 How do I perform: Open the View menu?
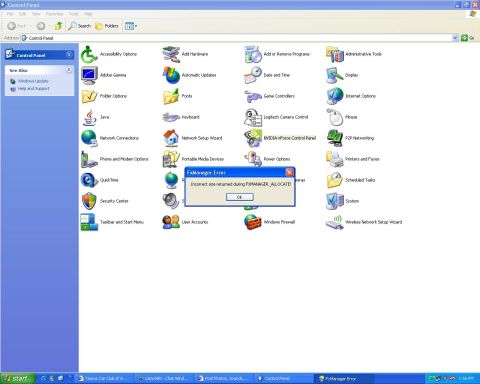click(36, 14)
